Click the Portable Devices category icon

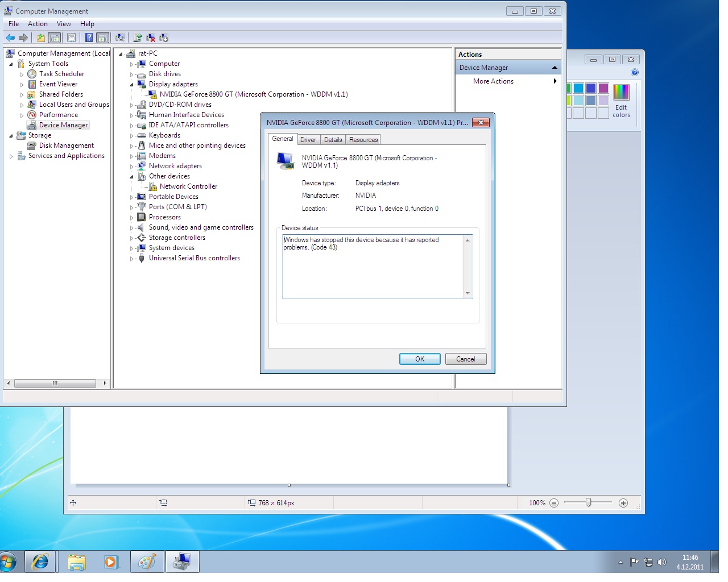(x=142, y=197)
